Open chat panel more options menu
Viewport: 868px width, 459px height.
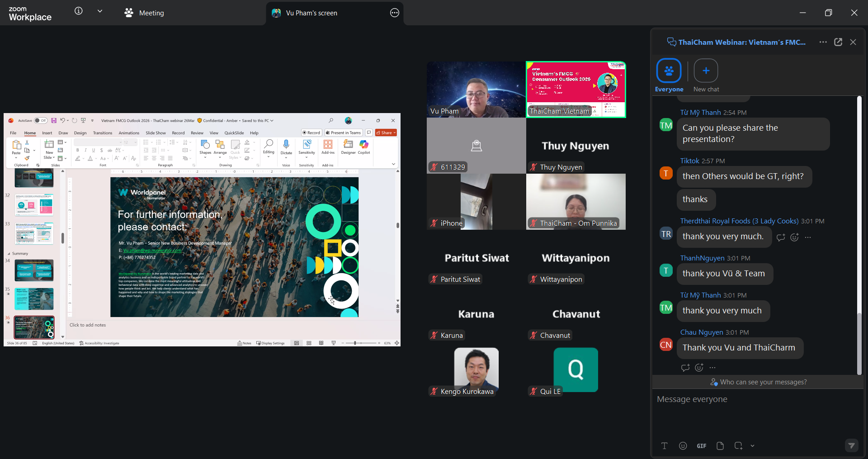(823, 42)
